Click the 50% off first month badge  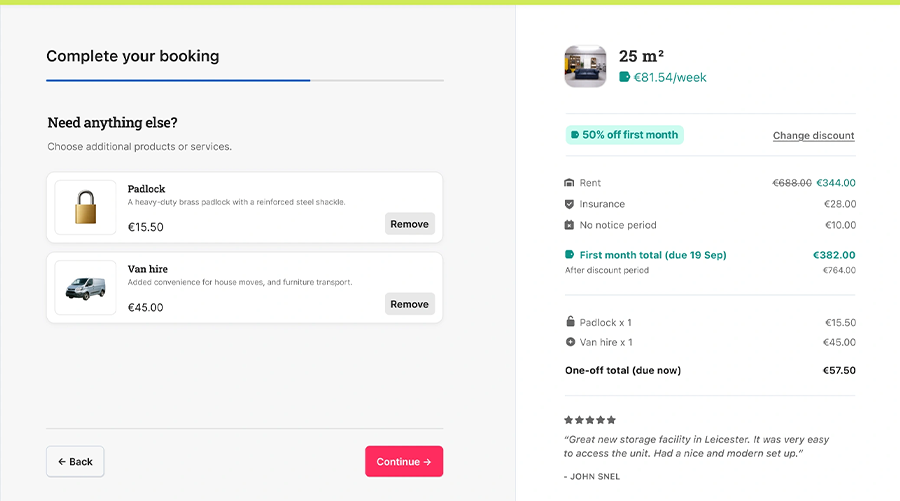(x=624, y=135)
